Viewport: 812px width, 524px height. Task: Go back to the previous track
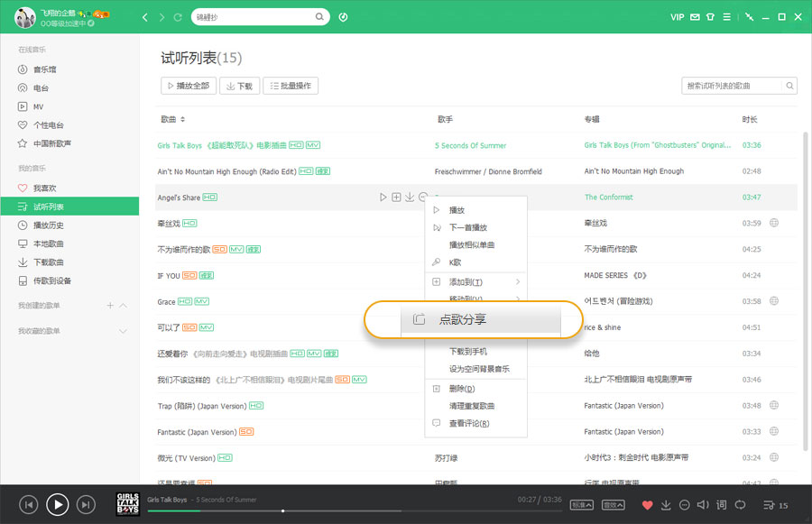pos(28,504)
